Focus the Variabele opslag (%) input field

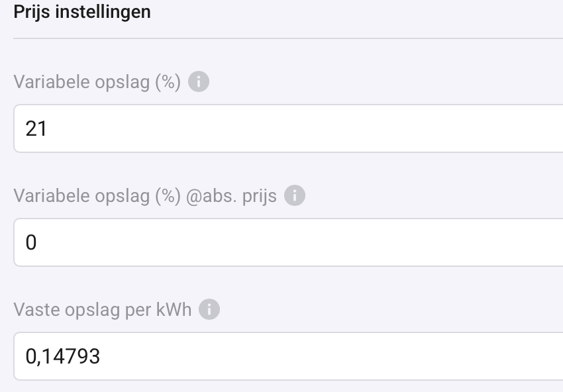(x=288, y=128)
